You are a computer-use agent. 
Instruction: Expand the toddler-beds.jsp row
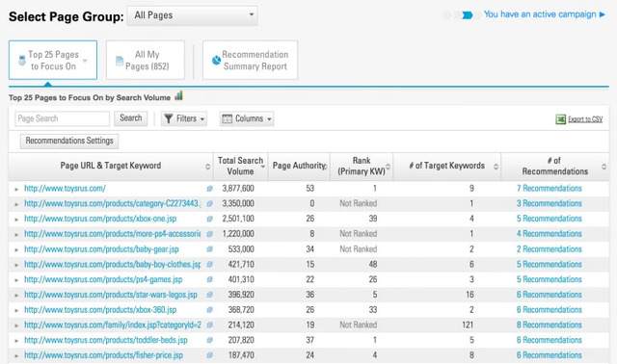tap(16, 341)
